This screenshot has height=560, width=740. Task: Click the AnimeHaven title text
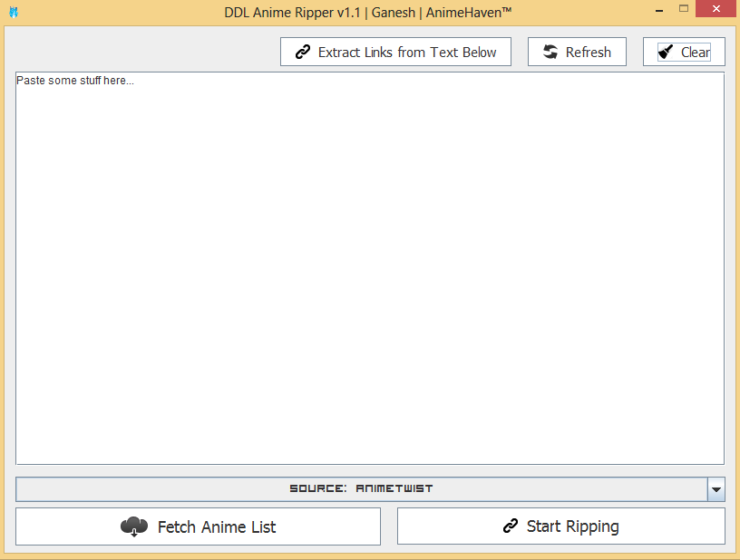pyautogui.click(x=465, y=12)
